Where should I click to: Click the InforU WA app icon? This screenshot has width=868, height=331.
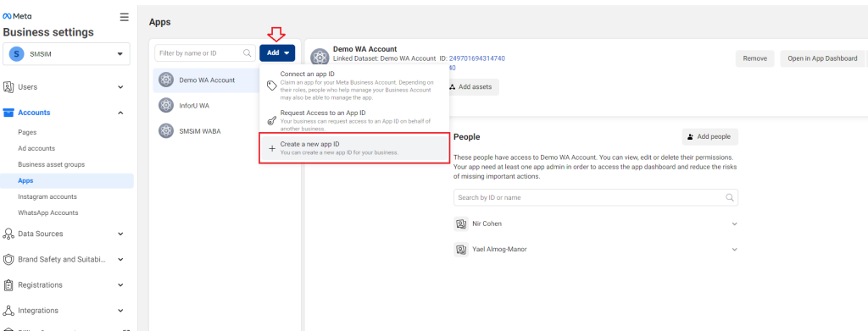tap(165, 105)
